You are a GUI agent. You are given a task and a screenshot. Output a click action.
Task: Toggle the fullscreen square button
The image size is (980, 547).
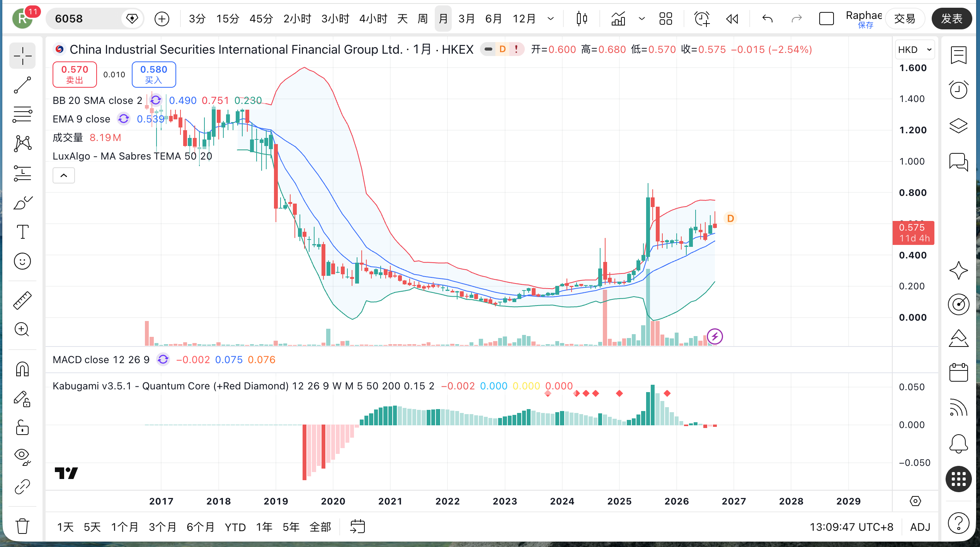(827, 19)
